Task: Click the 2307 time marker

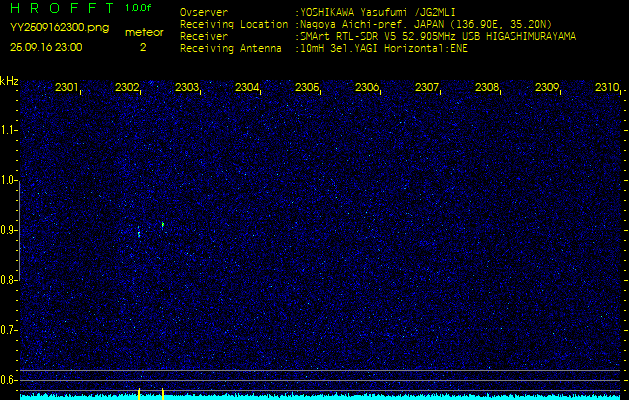Action: click(426, 87)
